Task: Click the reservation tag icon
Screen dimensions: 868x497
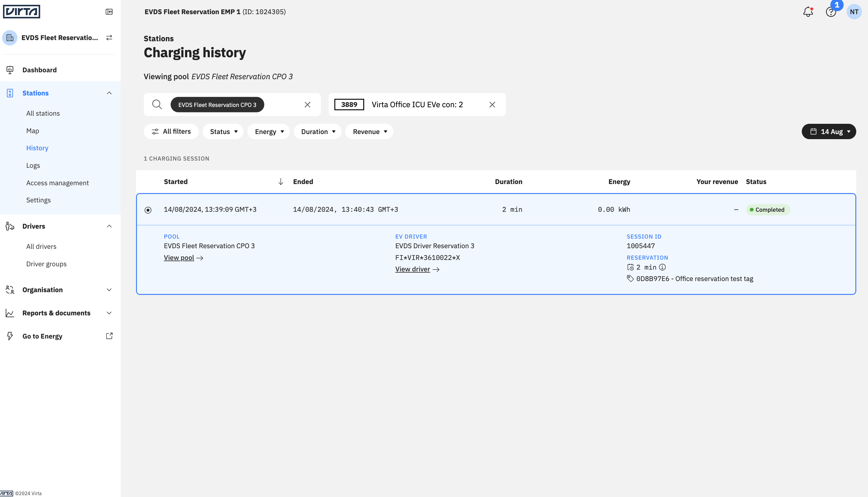Action: coord(630,279)
